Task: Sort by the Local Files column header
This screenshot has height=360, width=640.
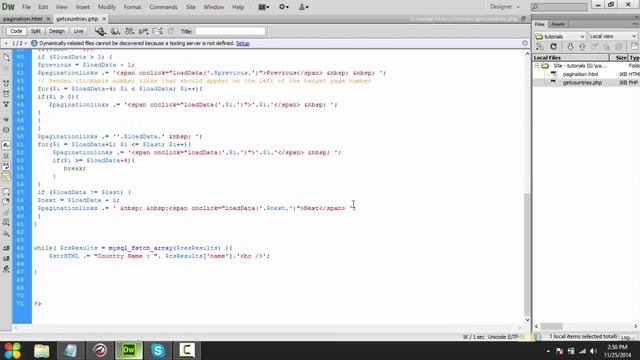Action: [571, 58]
